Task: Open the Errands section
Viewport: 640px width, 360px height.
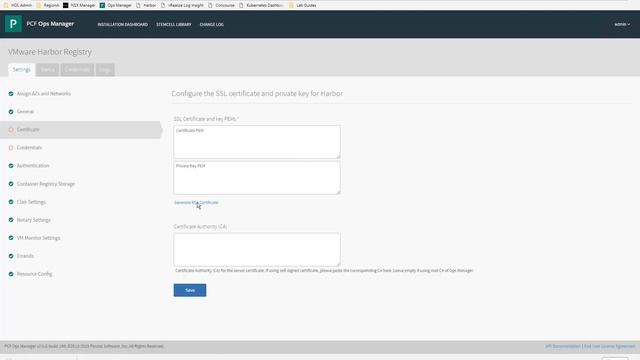Action: (25, 256)
